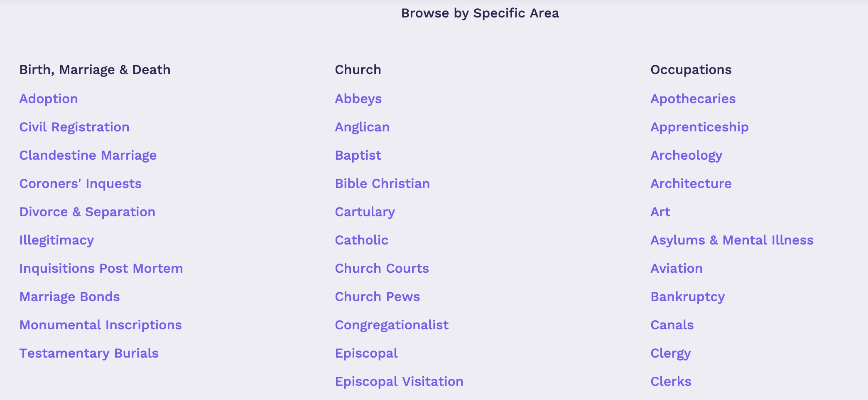The width and height of the screenshot is (868, 400).
Task: Open Testamentary Burials page
Action: click(89, 353)
